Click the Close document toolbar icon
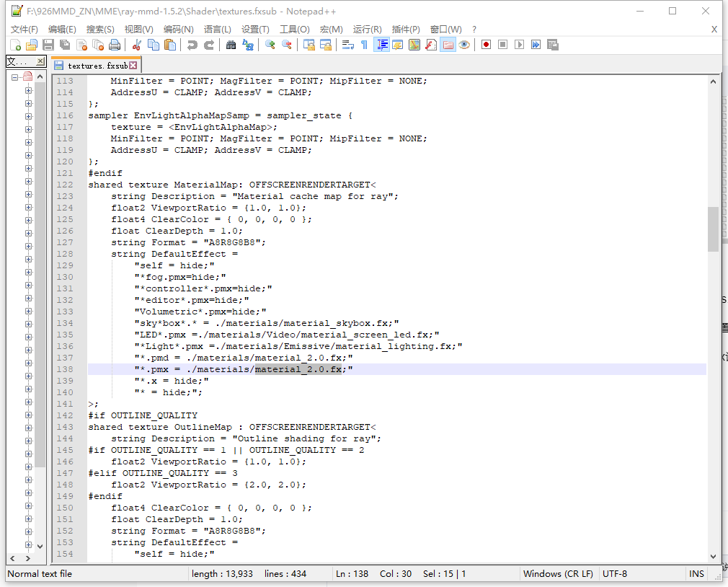This screenshot has height=587, width=728. [81, 45]
